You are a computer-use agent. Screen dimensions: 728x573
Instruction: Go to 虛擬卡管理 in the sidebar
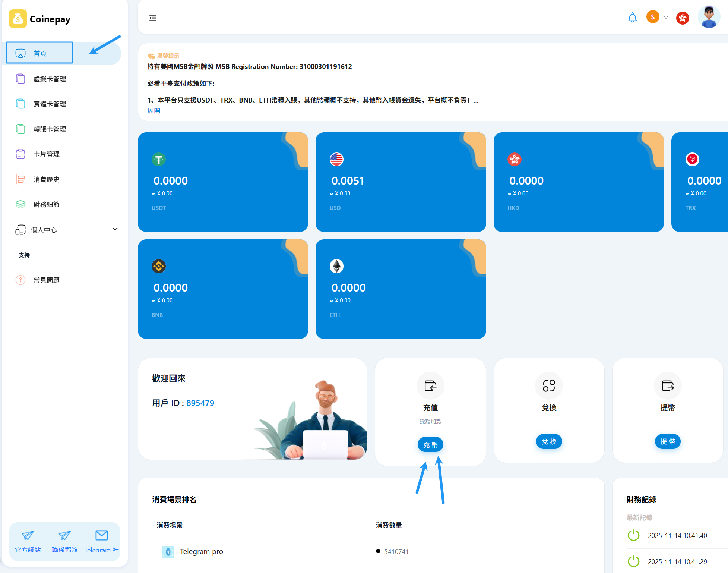click(50, 79)
